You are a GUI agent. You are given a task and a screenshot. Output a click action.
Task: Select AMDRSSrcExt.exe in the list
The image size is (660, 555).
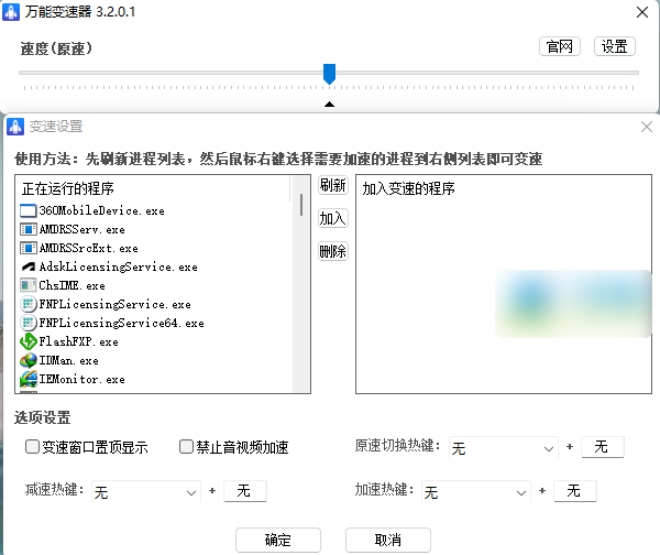[89, 248]
